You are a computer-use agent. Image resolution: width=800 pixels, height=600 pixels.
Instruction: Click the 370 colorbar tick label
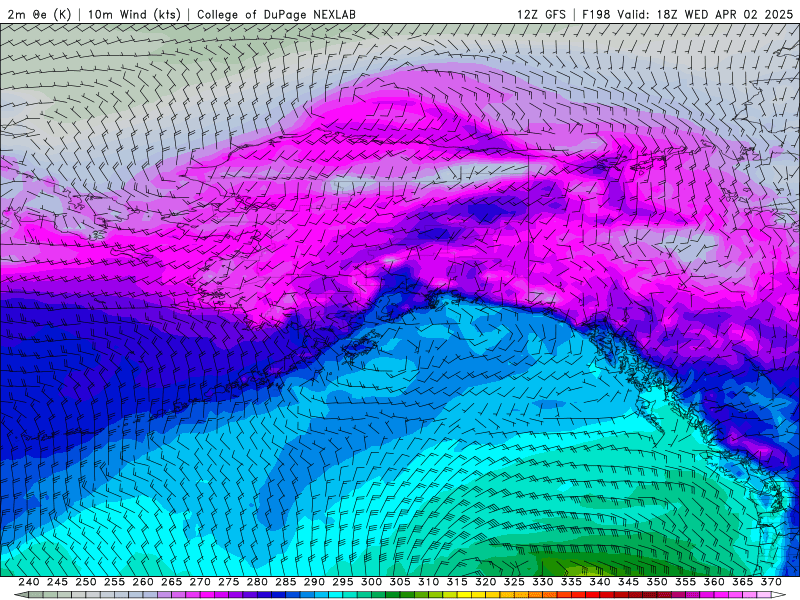click(x=771, y=582)
